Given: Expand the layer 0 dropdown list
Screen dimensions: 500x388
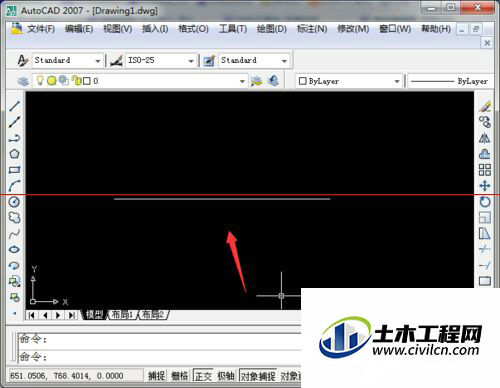Looking at the screenshot, I should click(242, 81).
